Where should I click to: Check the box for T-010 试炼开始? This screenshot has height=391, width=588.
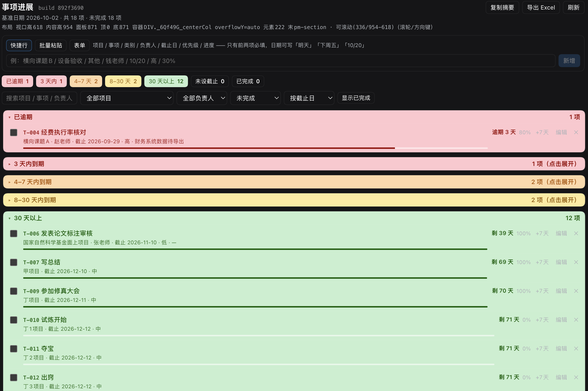coord(14,320)
